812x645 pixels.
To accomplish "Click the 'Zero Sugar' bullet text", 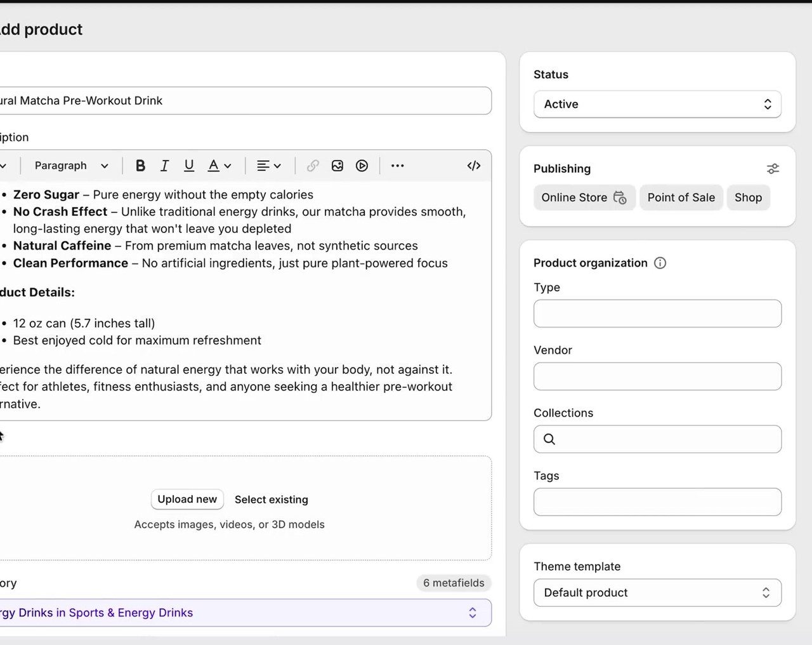I will (46, 195).
